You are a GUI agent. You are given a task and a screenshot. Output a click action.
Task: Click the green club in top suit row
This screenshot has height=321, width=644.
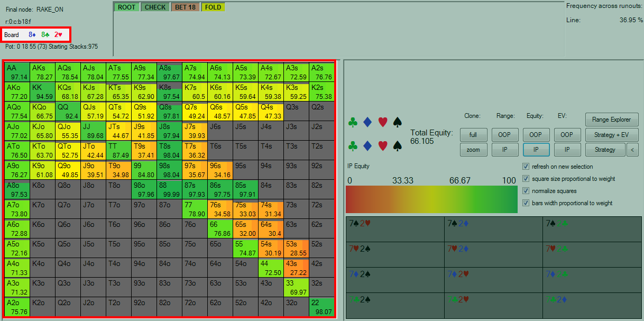[353, 123]
